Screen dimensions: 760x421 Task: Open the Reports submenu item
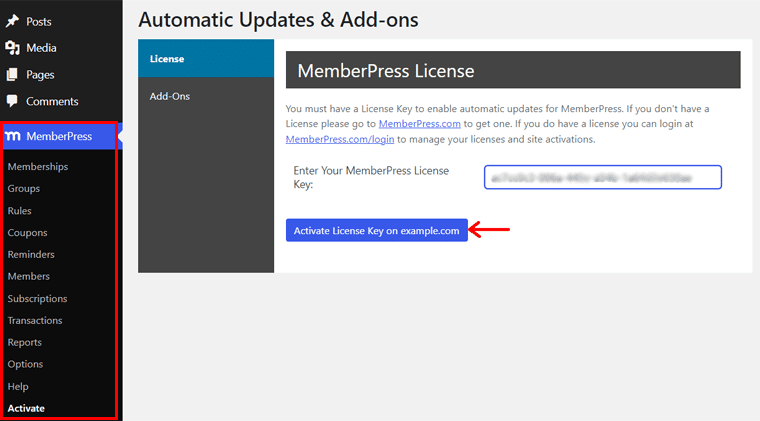tap(25, 342)
